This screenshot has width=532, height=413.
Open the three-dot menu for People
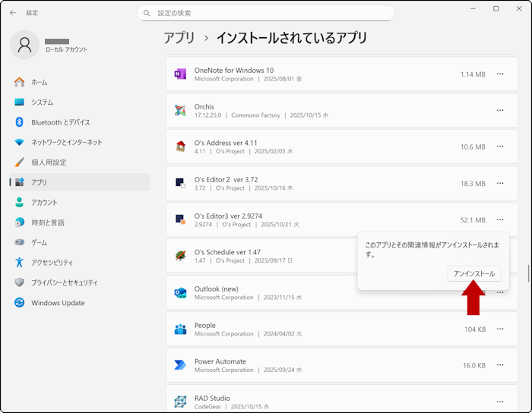[500, 329]
